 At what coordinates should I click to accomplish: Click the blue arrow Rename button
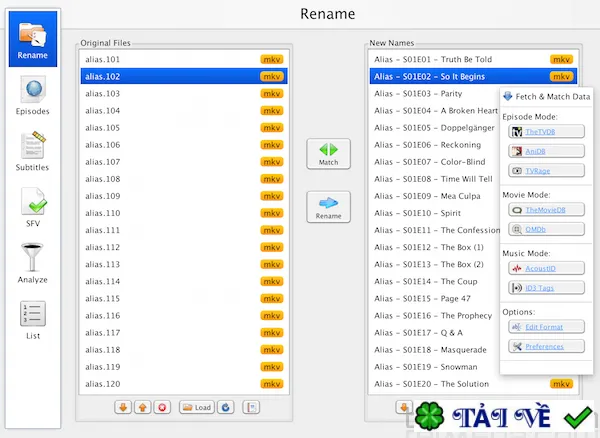coord(328,207)
